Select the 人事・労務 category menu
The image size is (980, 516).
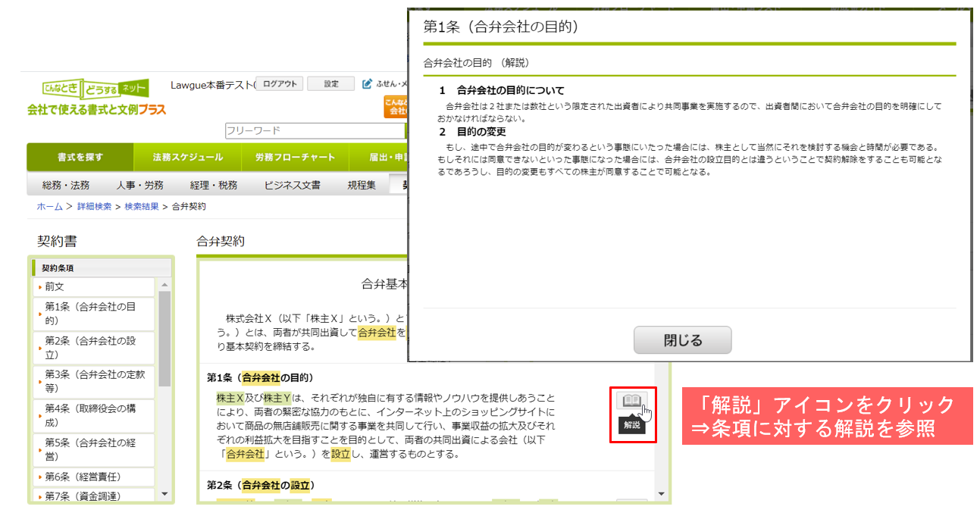[x=139, y=185]
